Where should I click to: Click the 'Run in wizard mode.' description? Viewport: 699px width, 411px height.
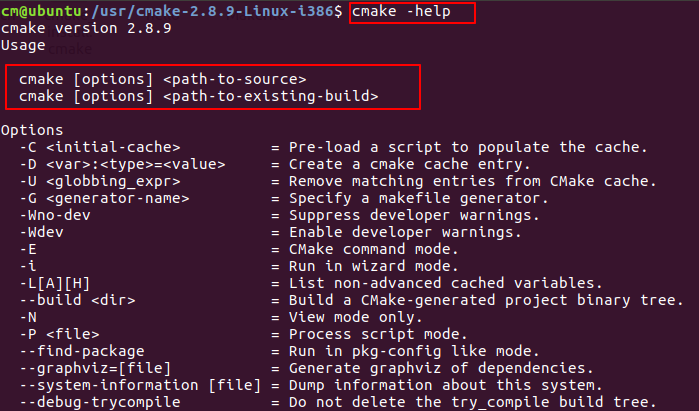(373, 266)
